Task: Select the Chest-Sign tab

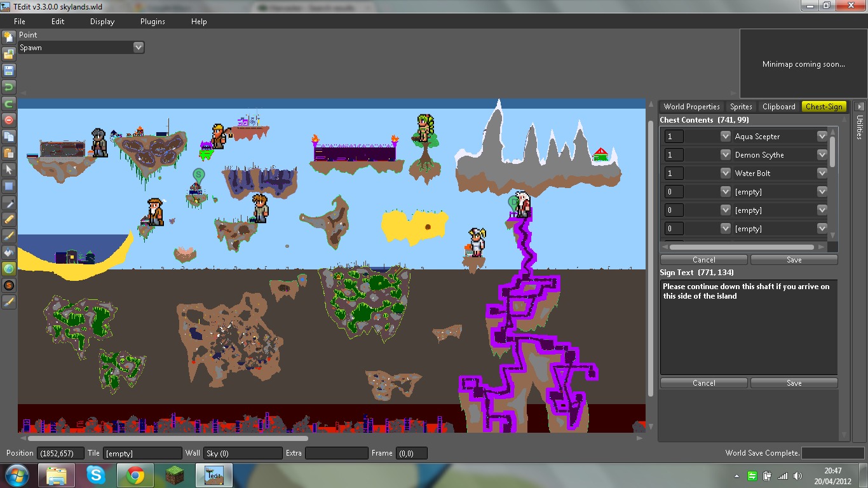Action: [824, 107]
